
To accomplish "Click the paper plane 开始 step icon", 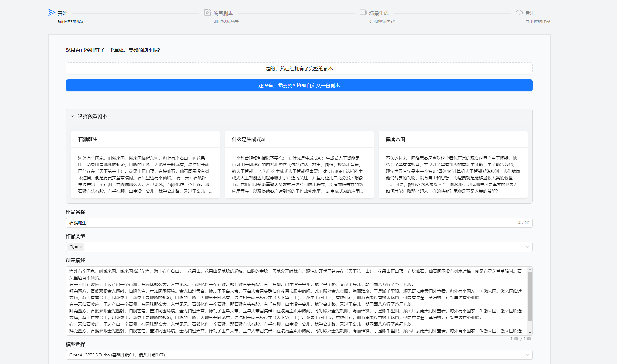I will pos(52,12).
